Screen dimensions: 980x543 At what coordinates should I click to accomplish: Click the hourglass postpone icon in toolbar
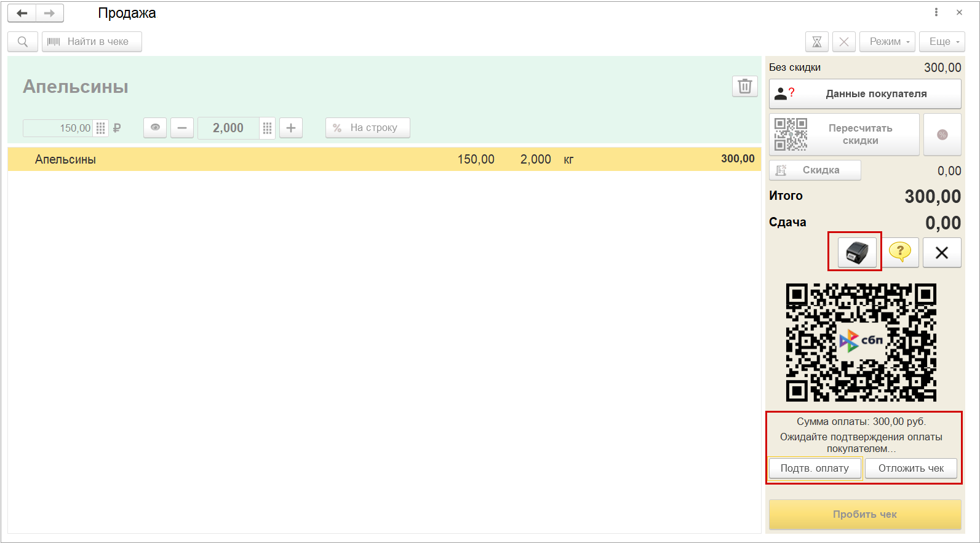817,42
